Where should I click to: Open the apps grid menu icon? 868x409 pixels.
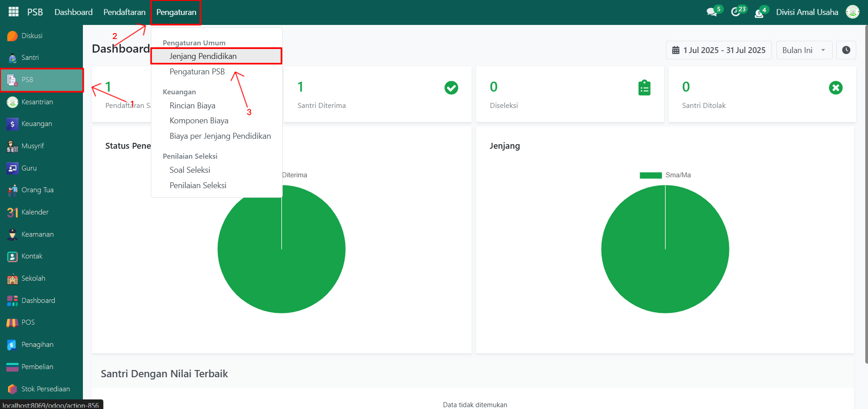pos(14,12)
